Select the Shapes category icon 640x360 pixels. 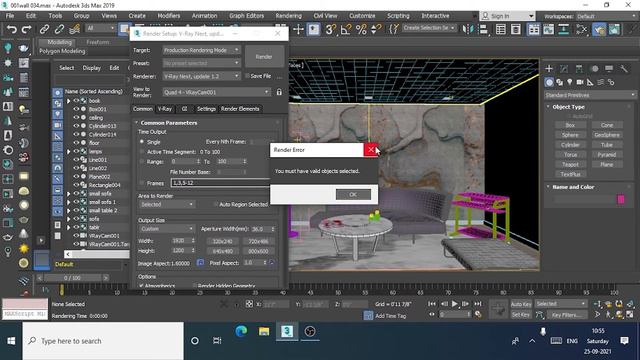point(560,82)
